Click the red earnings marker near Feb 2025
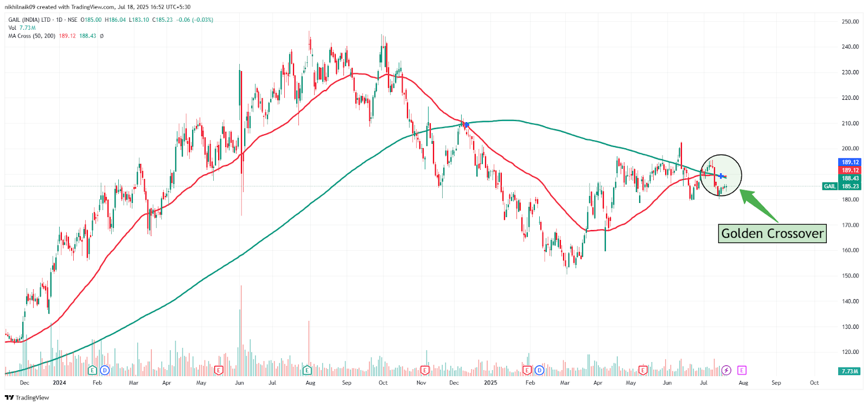Image resolution: width=868 pixels, height=406 pixels. [x=526, y=370]
